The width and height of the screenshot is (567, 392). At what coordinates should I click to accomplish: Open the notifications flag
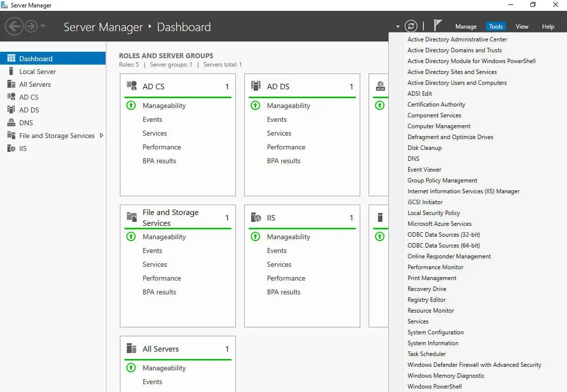pos(438,25)
